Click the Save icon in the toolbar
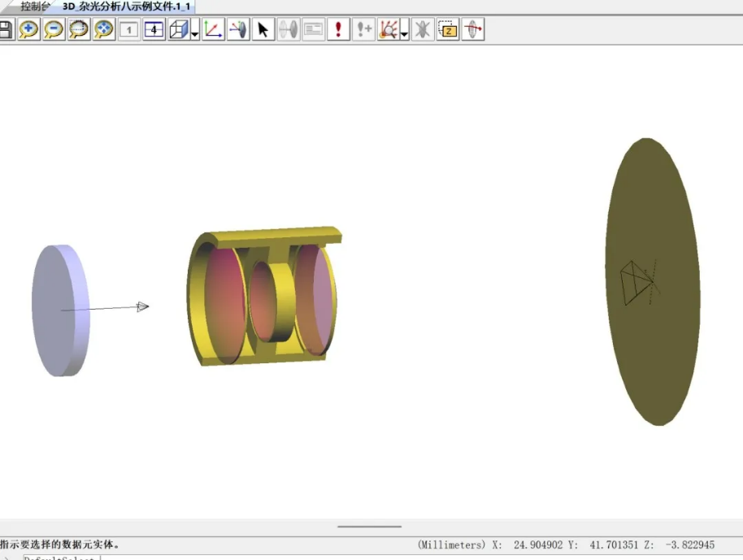Image resolution: width=743 pixels, height=560 pixels. click(5, 31)
